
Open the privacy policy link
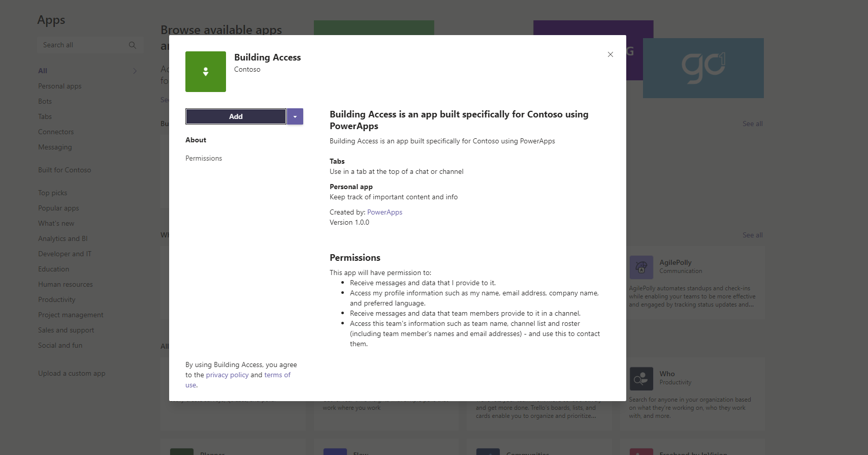(227, 375)
